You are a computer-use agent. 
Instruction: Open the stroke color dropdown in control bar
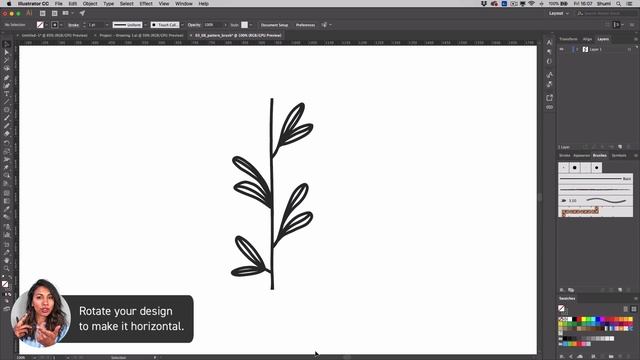pyautogui.click(x=61, y=25)
